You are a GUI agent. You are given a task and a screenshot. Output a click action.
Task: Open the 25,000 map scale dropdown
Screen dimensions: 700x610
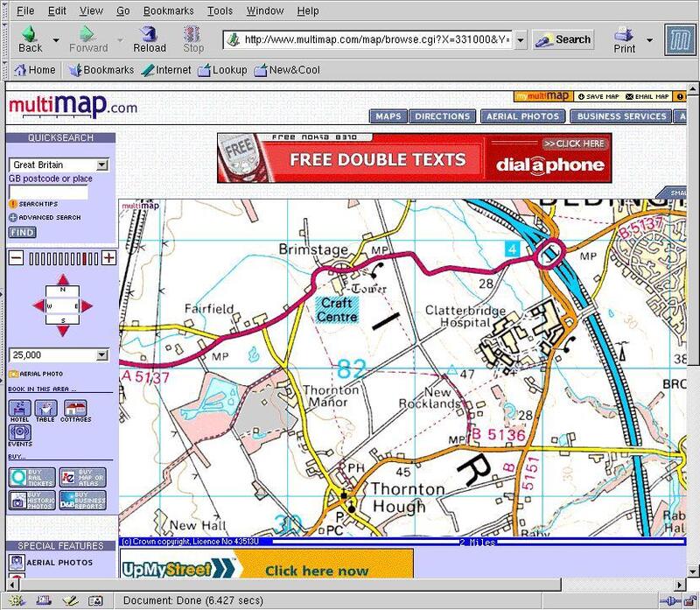(102, 355)
